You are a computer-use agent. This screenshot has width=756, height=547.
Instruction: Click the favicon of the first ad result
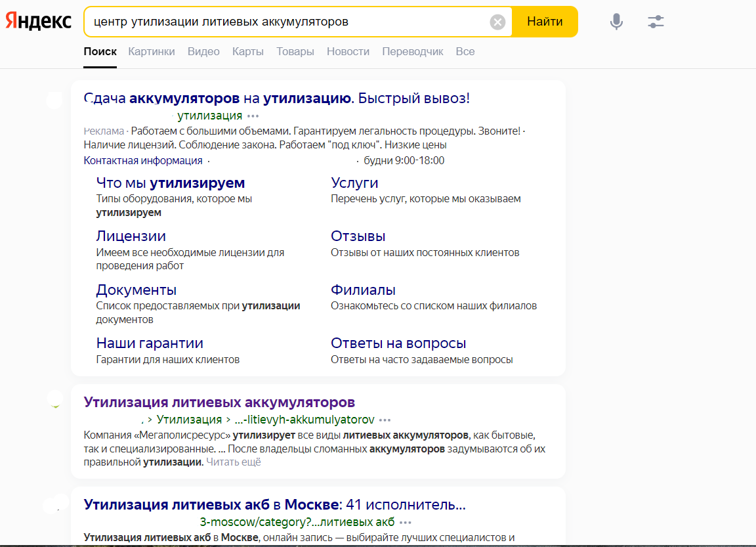tap(54, 100)
